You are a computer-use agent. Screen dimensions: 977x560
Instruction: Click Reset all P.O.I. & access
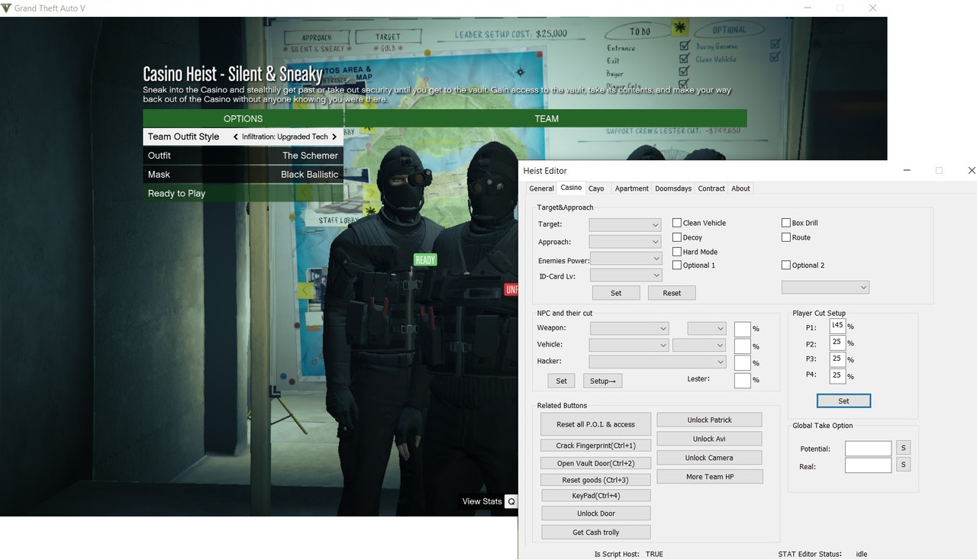pos(595,424)
